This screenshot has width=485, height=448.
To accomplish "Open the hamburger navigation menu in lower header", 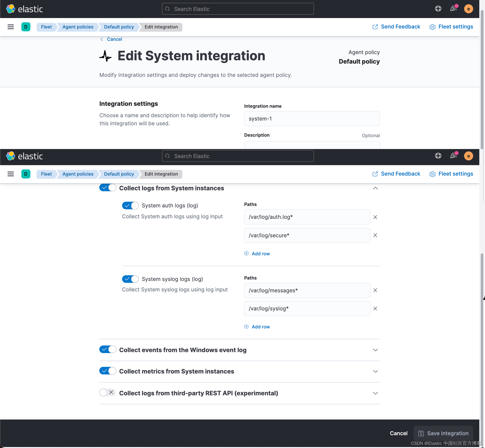I will 11,174.
